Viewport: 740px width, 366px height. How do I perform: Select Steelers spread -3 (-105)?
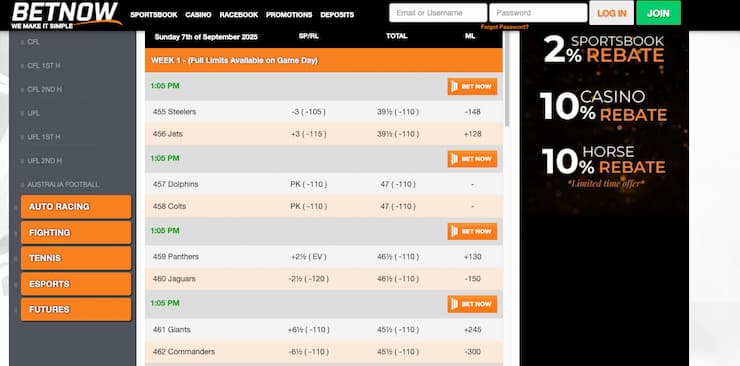(x=309, y=112)
